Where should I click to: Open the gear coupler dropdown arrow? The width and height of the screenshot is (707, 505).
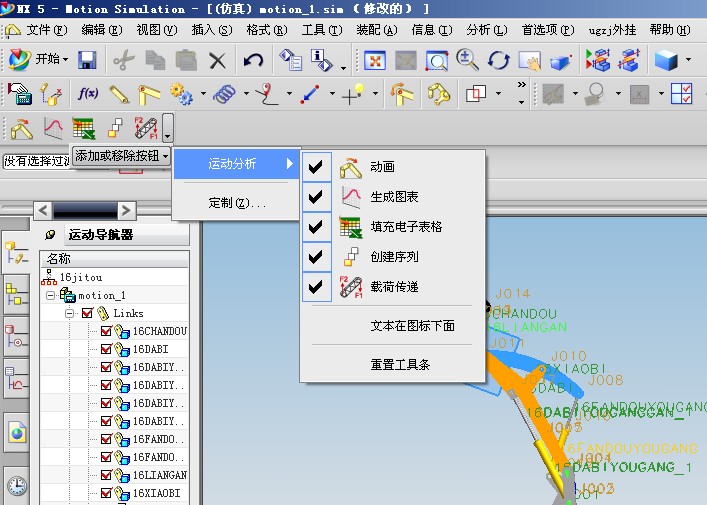point(203,94)
